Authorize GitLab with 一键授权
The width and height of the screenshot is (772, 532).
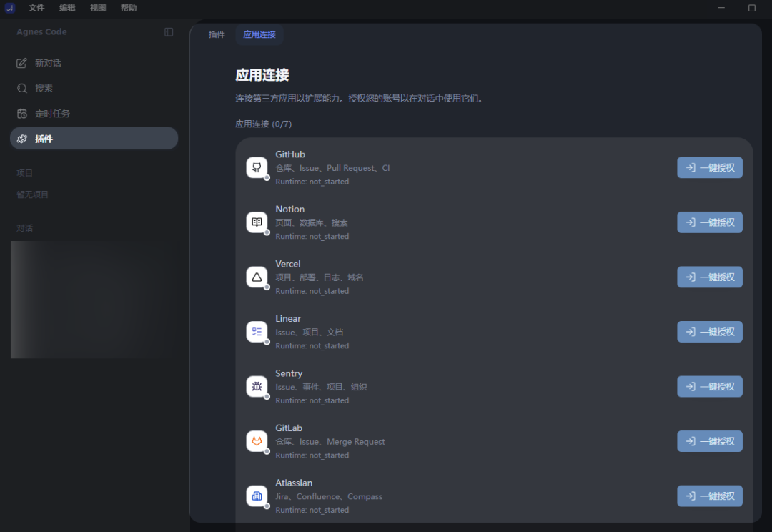[710, 441]
